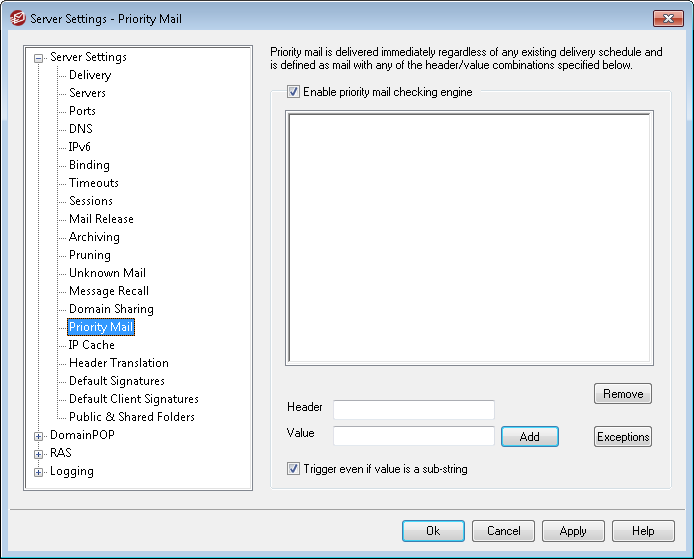Expand the RAS tree node

point(39,454)
